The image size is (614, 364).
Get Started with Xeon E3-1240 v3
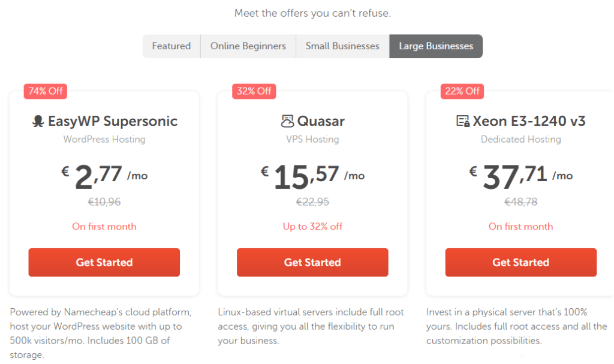tap(521, 263)
